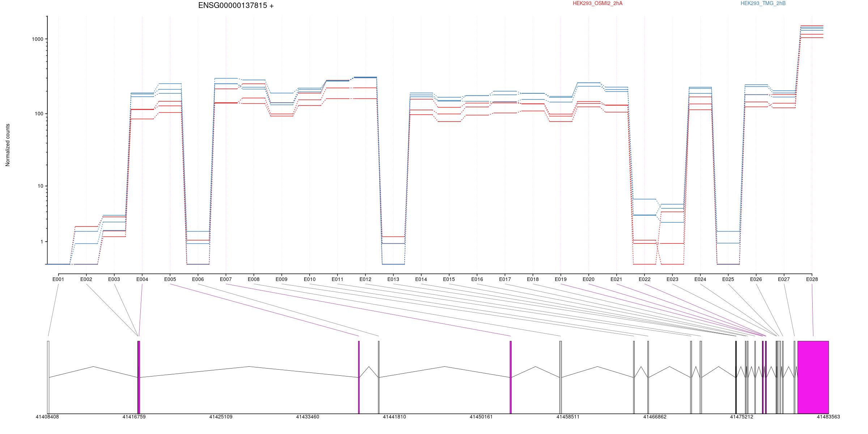Click exon label E028
Image resolution: width=868 pixels, height=434 pixels.
812,279
